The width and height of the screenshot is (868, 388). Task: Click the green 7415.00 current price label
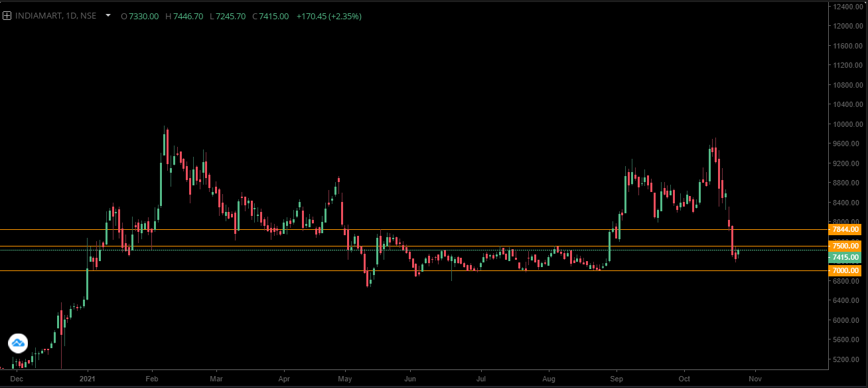tap(845, 257)
